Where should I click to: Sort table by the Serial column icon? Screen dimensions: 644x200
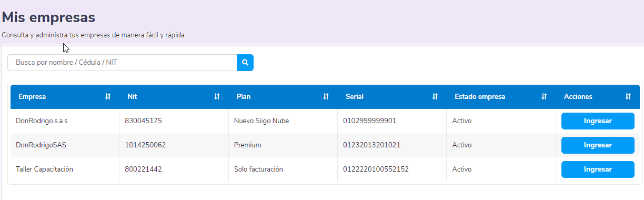[435, 97]
